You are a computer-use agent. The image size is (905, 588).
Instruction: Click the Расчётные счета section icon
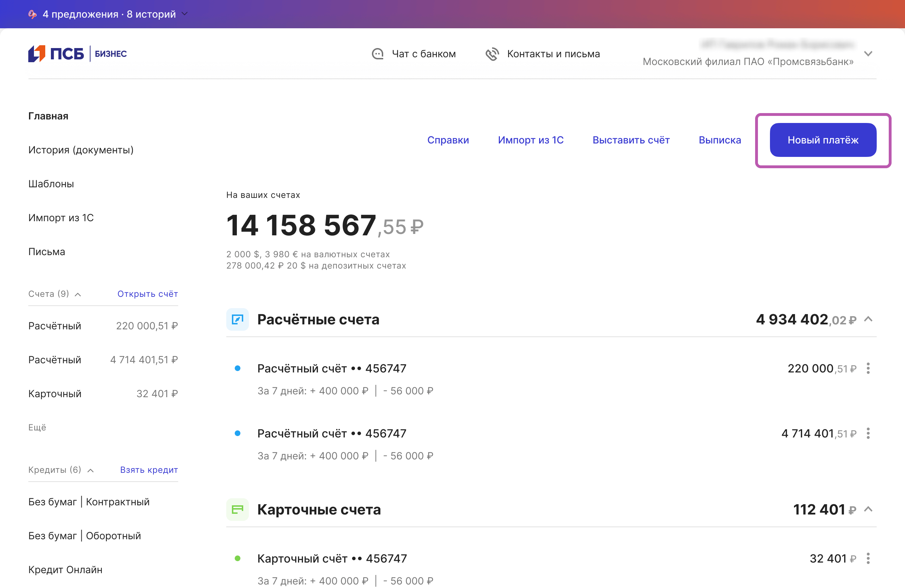click(237, 319)
